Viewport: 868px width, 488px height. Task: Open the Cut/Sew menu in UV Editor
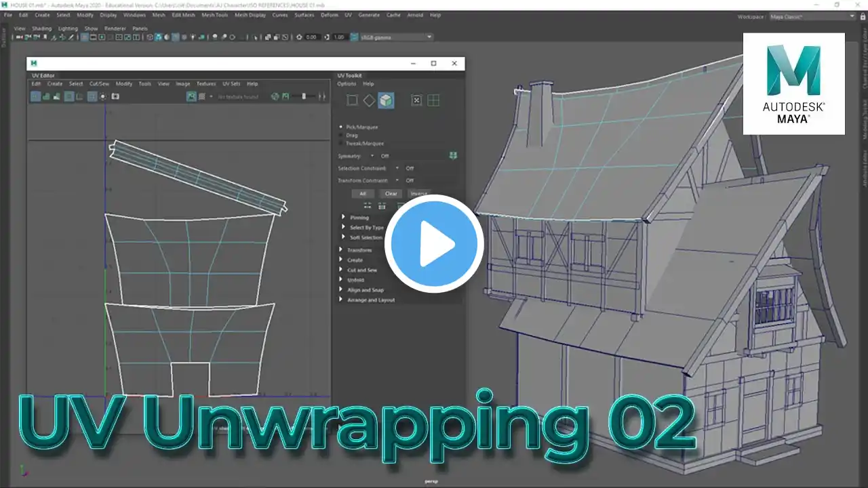(99, 84)
